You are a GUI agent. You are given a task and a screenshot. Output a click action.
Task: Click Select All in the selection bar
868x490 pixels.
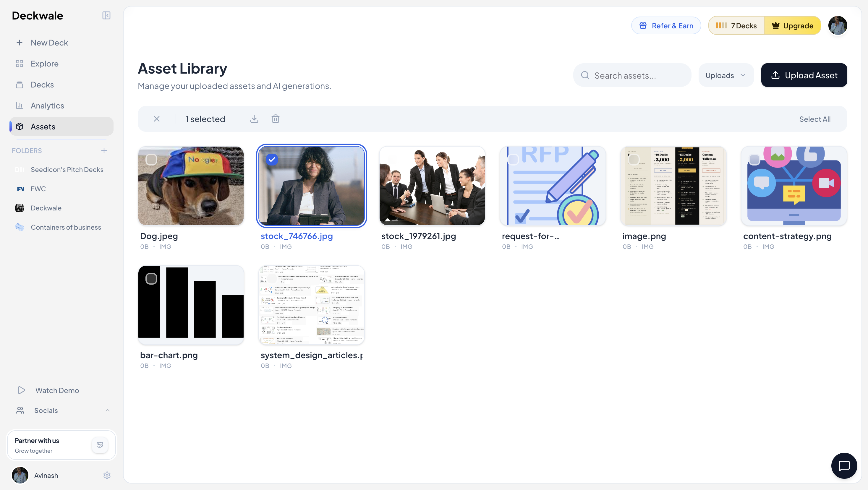click(815, 119)
